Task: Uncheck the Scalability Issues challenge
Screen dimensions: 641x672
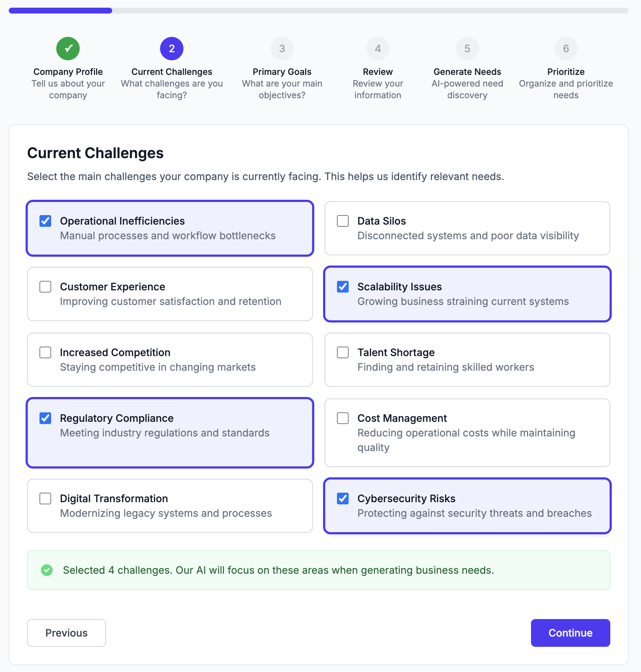Action: pos(342,287)
